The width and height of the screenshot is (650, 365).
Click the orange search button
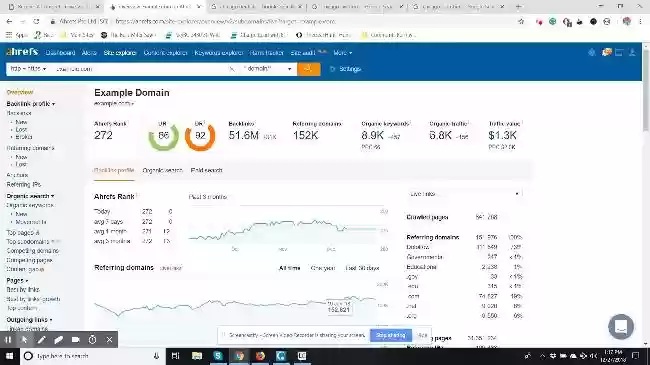point(308,69)
